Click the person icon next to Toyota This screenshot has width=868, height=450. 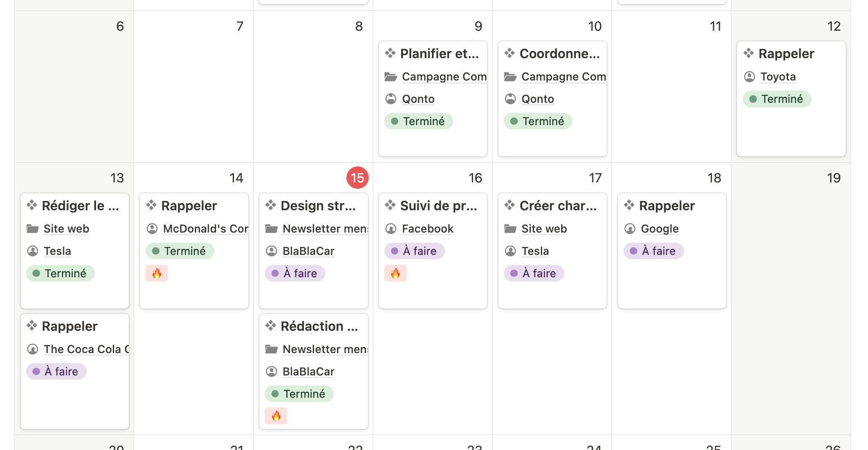click(749, 77)
